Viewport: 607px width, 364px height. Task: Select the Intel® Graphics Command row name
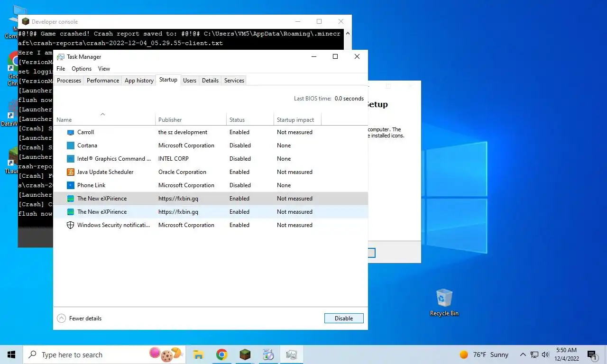pyautogui.click(x=114, y=159)
